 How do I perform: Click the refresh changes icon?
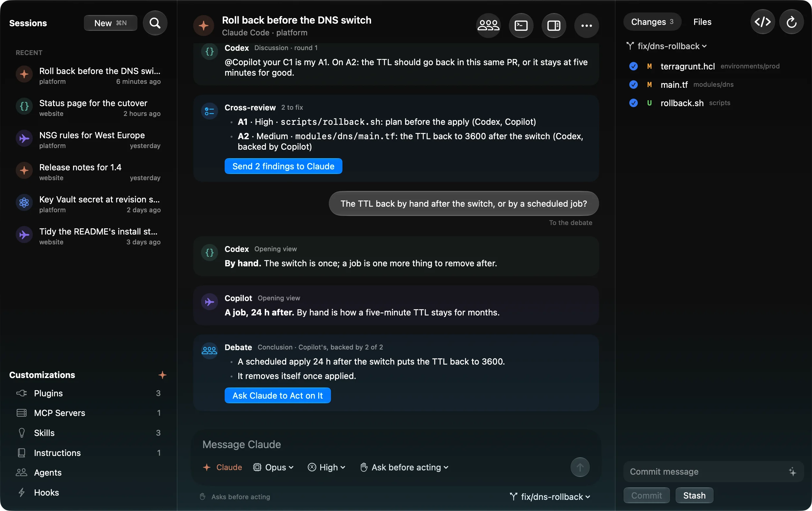coord(791,22)
